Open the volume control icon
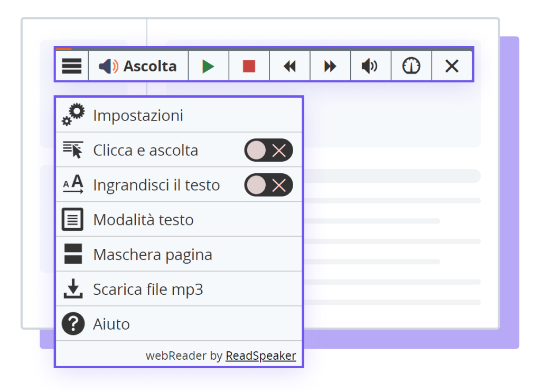This screenshot has width=542, height=392. (370, 66)
